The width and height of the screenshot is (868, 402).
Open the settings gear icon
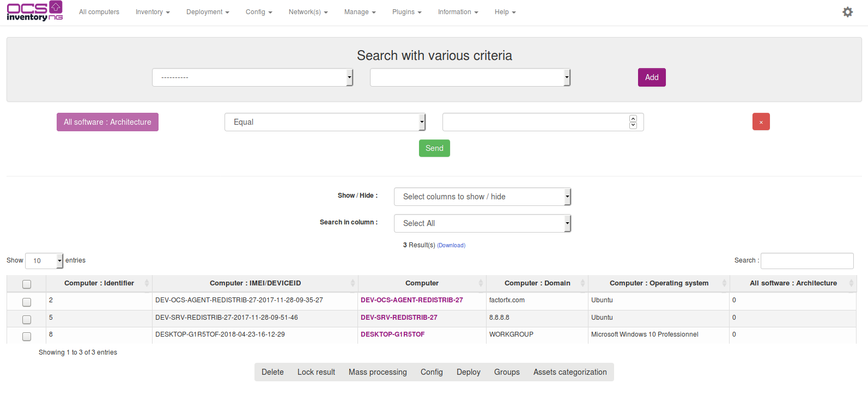tap(847, 12)
